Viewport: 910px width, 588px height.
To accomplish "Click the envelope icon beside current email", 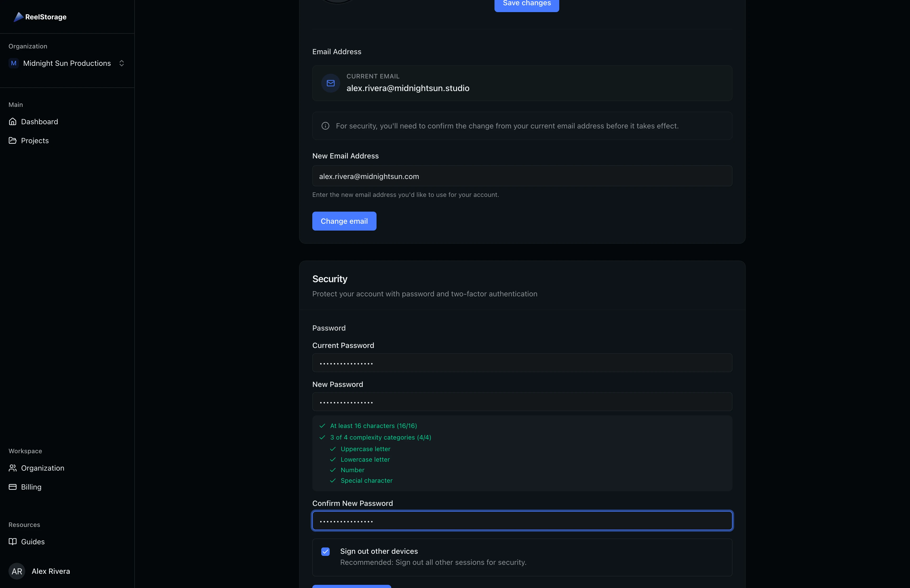I will [x=330, y=83].
